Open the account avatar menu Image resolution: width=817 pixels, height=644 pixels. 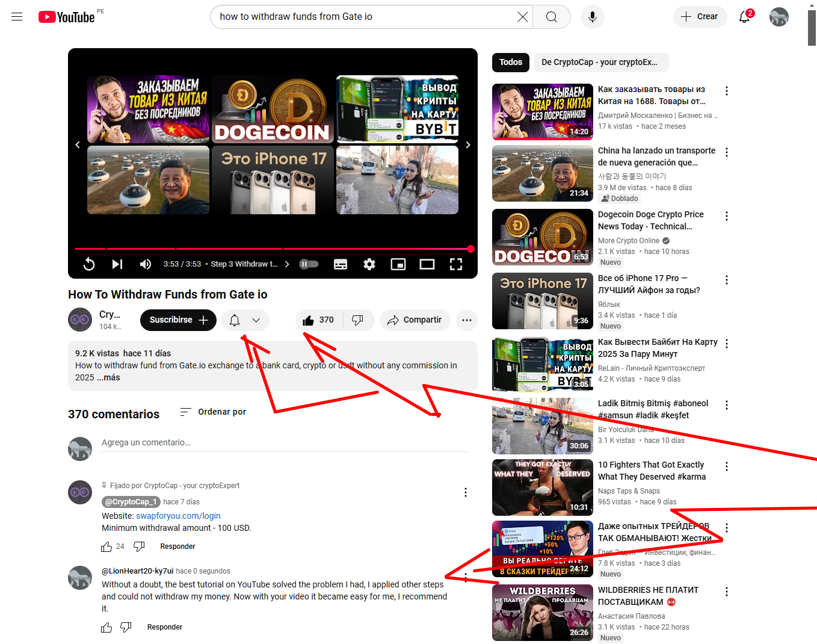pos(779,17)
